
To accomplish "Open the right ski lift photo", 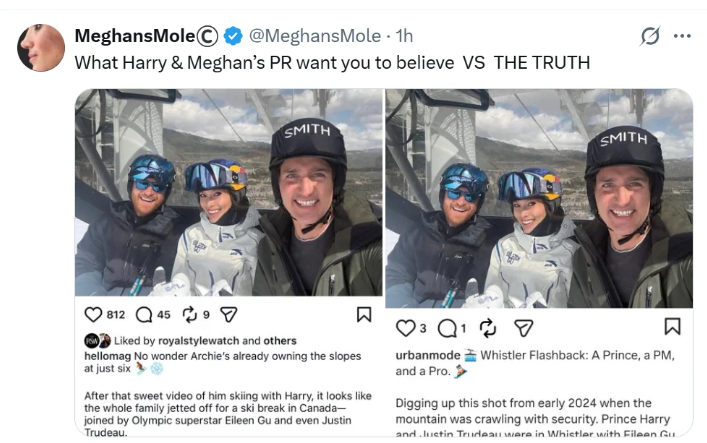I will point(539,197).
